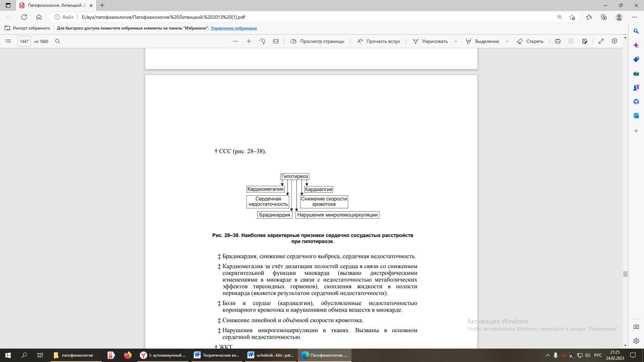This screenshot has width=644, height=362.
Task: Click the scroll down arrow of the PDF viewer
Action: [625, 346]
